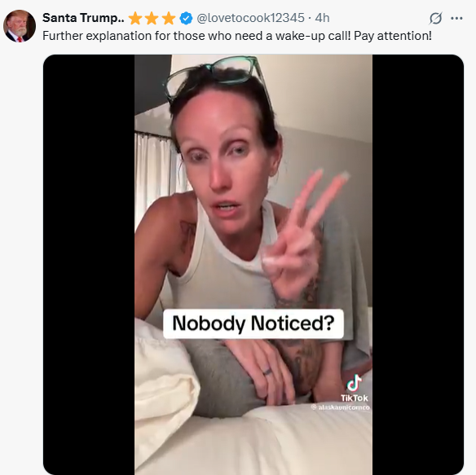Click the third gold star emoji

(169, 18)
